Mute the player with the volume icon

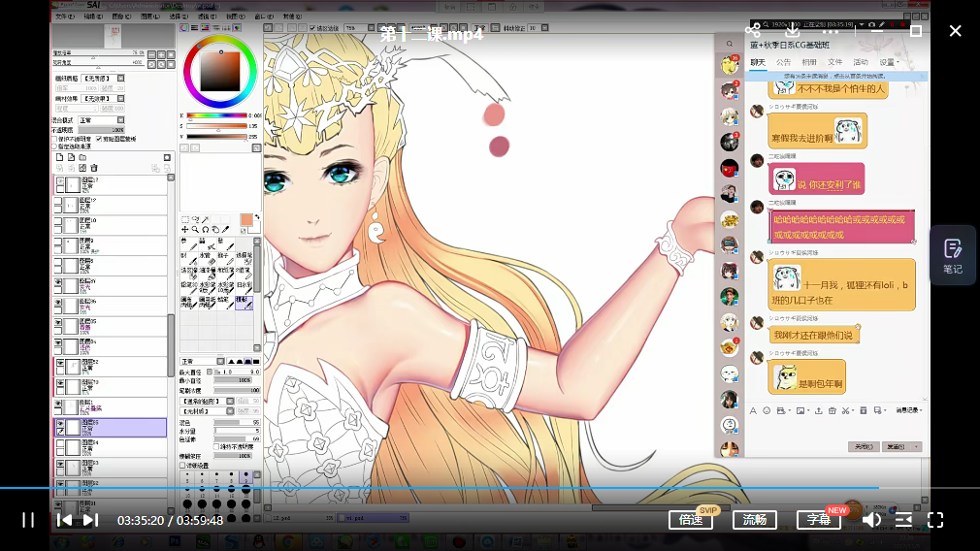871,520
